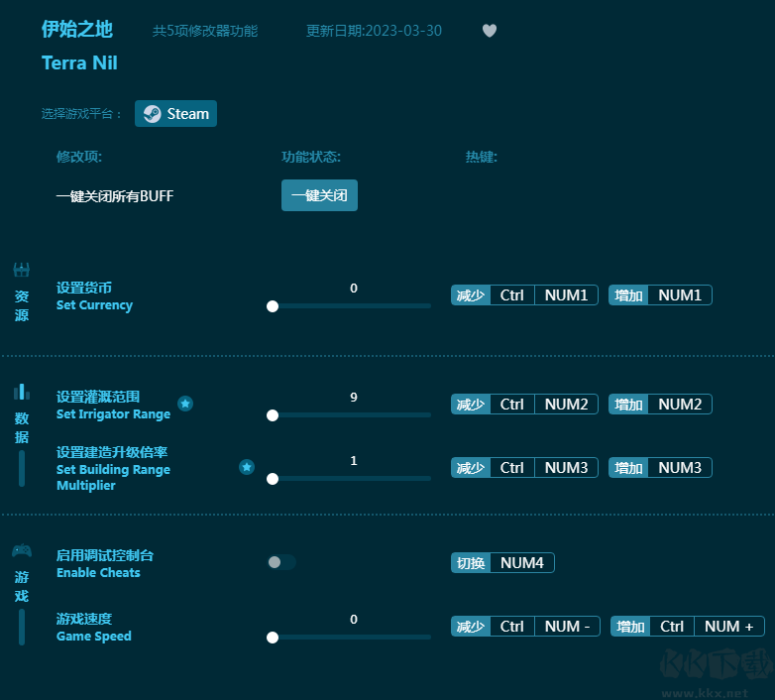Click the Set Irrigator Range slider handle
The height and width of the screenshot is (700, 775).
tap(273, 415)
